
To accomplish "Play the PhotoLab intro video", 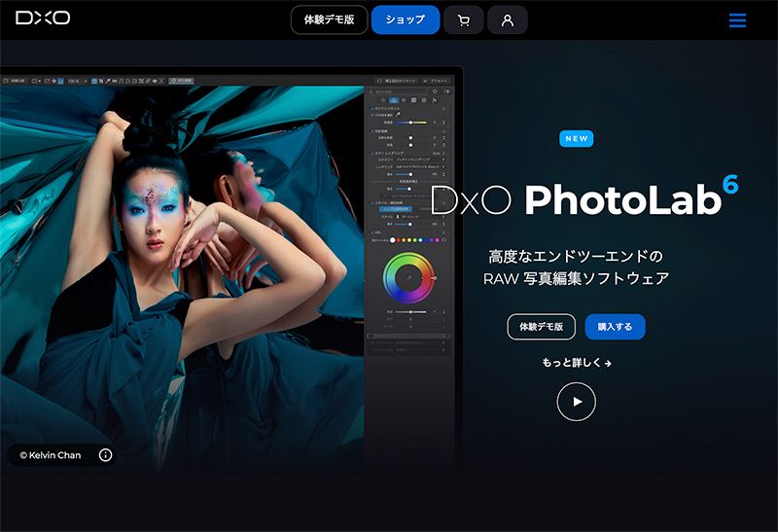I will point(576,402).
